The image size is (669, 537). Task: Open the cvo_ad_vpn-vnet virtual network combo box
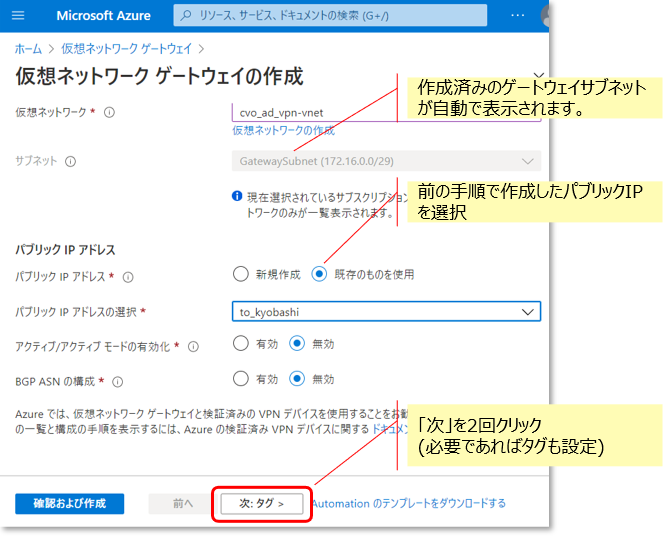coord(387,113)
